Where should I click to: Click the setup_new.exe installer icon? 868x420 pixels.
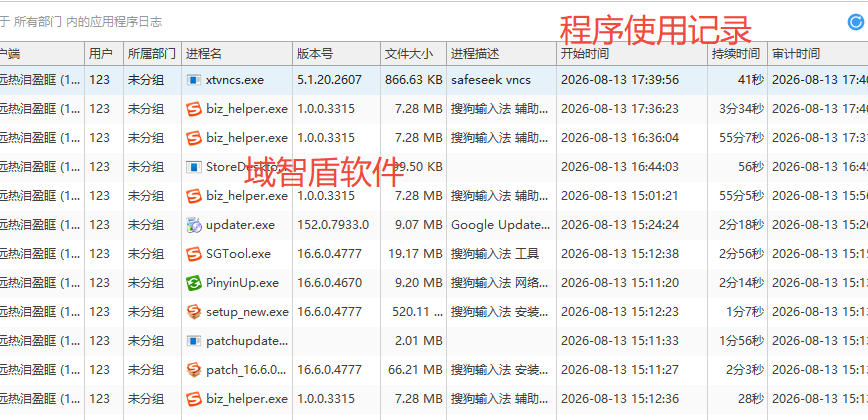(x=193, y=312)
